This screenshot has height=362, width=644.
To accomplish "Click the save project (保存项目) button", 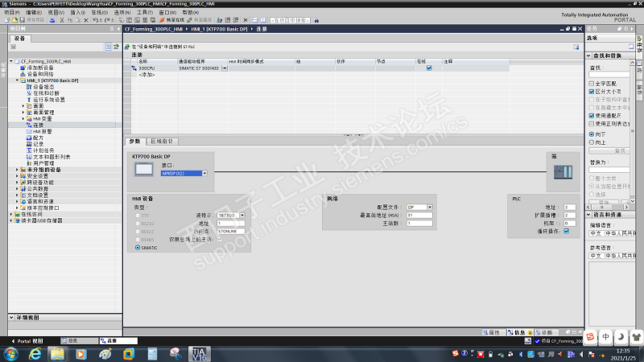I will [x=31, y=19].
